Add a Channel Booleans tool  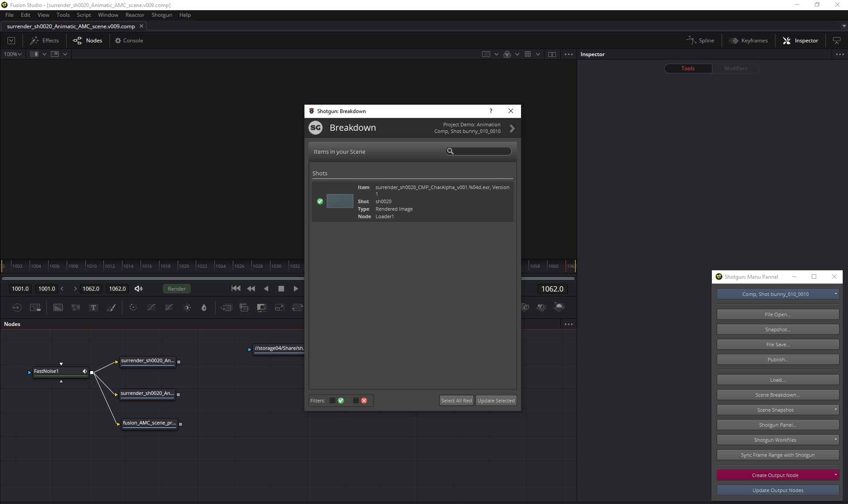pos(244,307)
